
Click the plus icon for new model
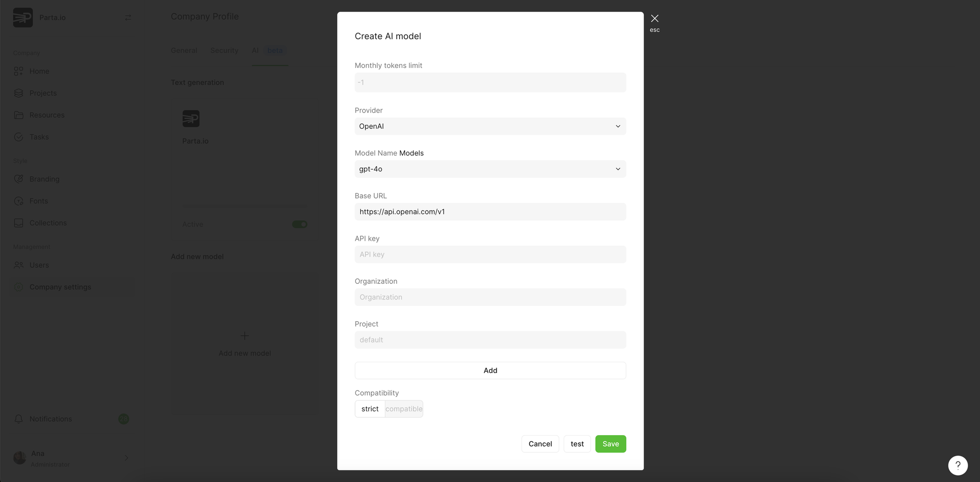(245, 336)
